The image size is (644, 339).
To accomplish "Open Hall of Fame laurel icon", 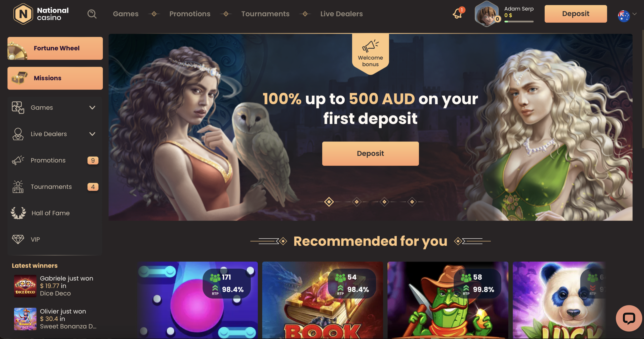I will [18, 213].
